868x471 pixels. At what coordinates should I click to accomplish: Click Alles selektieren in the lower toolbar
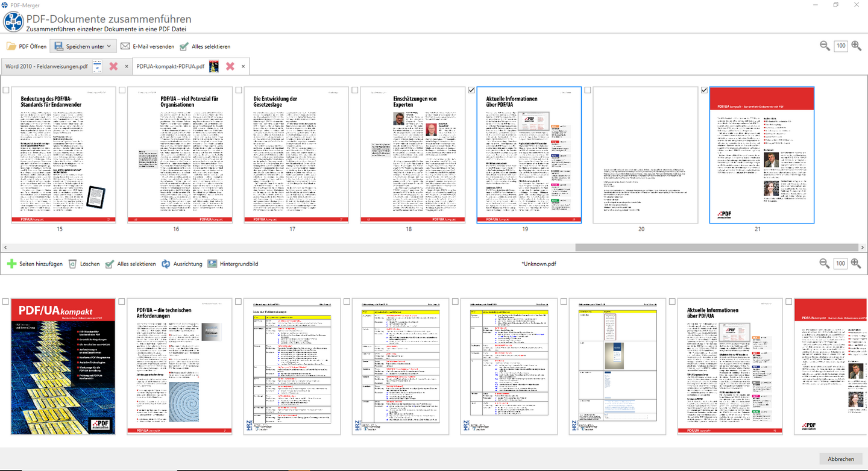(x=130, y=264)
